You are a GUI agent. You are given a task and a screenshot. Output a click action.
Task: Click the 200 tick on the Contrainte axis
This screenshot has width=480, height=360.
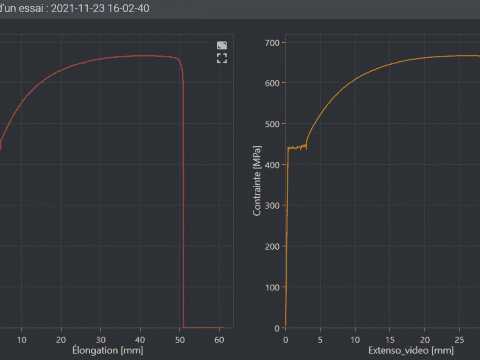pyautogui.click(x=272, y=247)
